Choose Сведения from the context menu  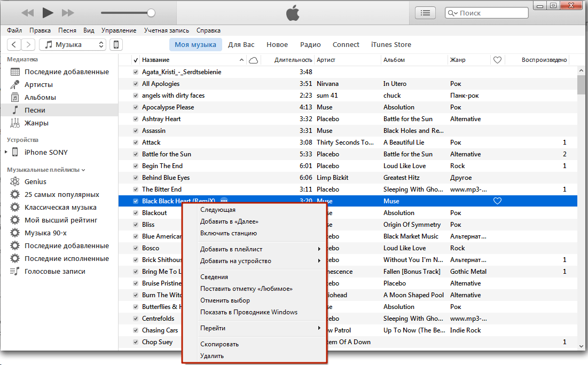[x=254, y=277]
